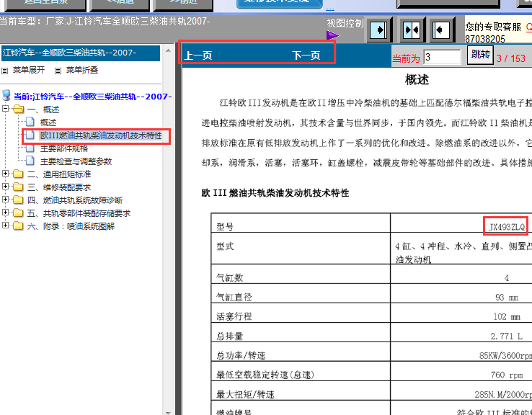Click document icon beside 主要检查与调整参数

coord(30,161)
